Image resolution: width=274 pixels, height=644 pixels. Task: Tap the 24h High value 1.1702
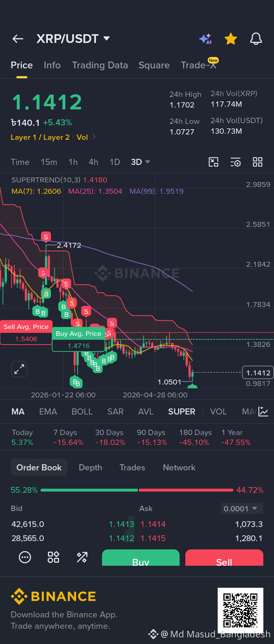(182, 105)
